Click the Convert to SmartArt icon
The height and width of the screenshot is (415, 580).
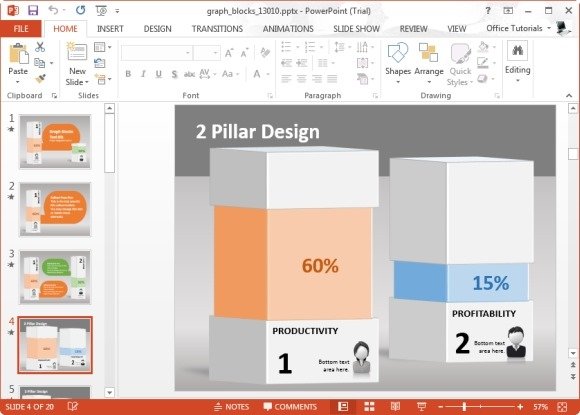coord(362,79)
